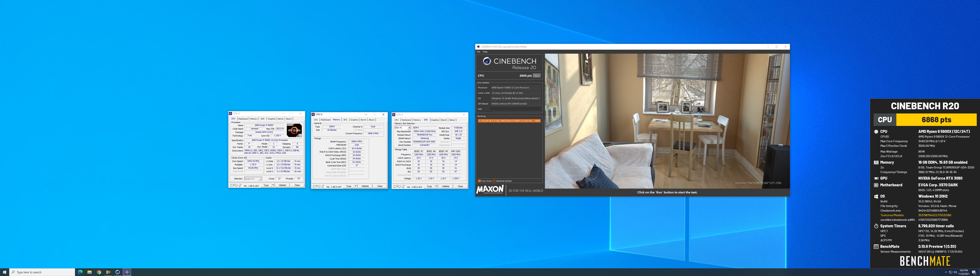
Task: Click the orange Your Score legend swatch
Action: pos(479,181)
